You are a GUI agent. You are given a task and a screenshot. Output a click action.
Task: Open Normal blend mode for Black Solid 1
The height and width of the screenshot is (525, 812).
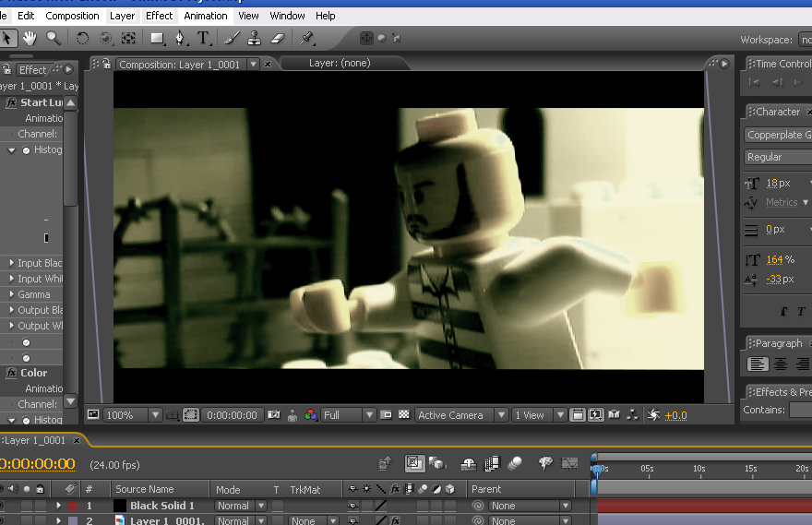tap(240, 506)
